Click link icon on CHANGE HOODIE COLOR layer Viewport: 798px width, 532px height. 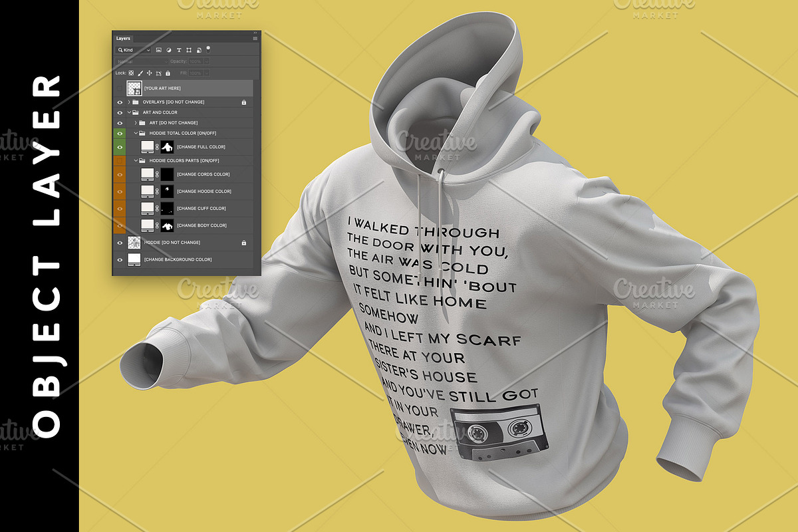point(158,192)
